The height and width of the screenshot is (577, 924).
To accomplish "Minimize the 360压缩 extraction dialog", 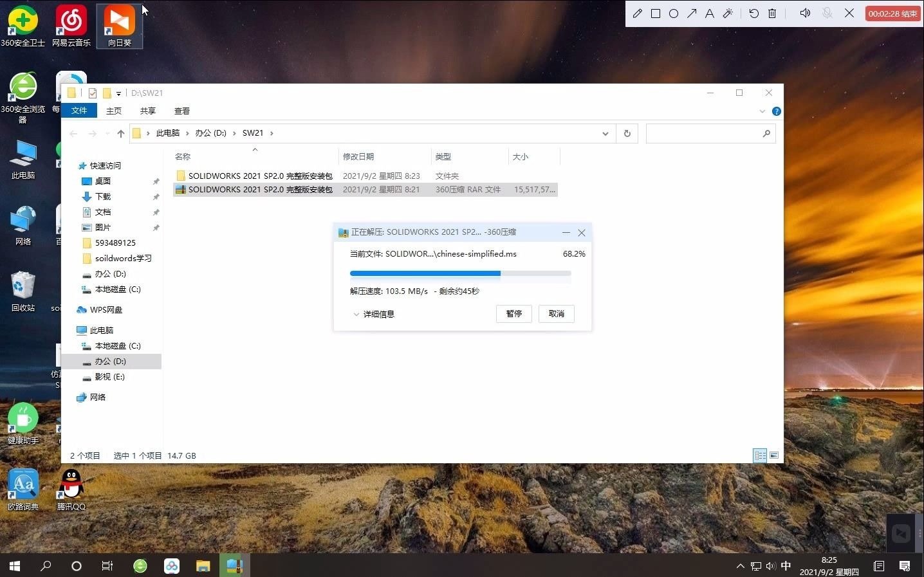I will [x=566, y=232].
